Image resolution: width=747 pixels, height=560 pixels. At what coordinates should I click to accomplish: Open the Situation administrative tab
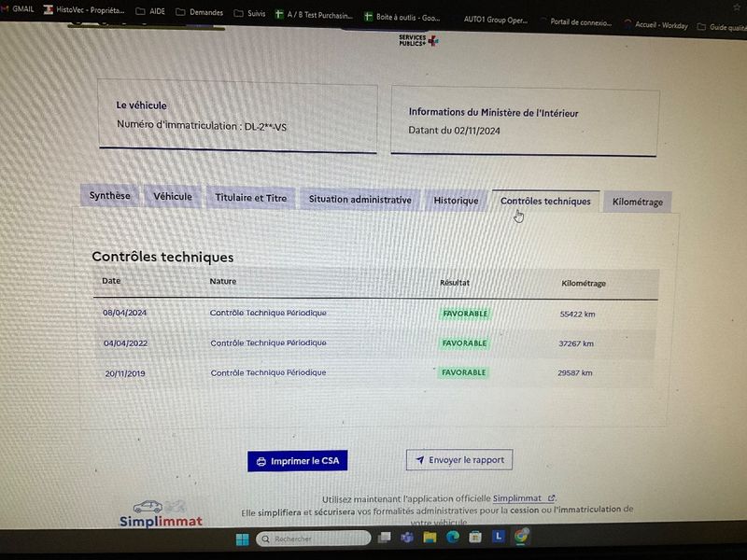(x=359, y=200)
